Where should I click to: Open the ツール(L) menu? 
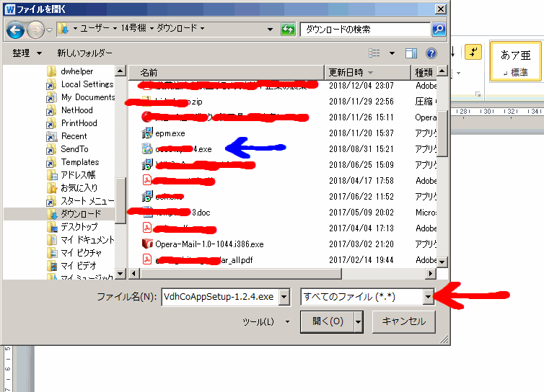(x=266, y=321)
